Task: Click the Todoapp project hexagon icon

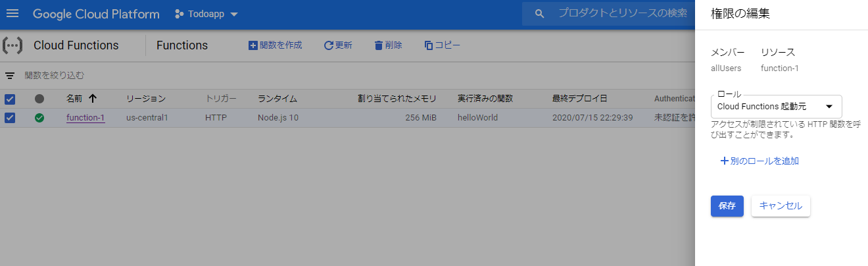Action: coord(180,14)
